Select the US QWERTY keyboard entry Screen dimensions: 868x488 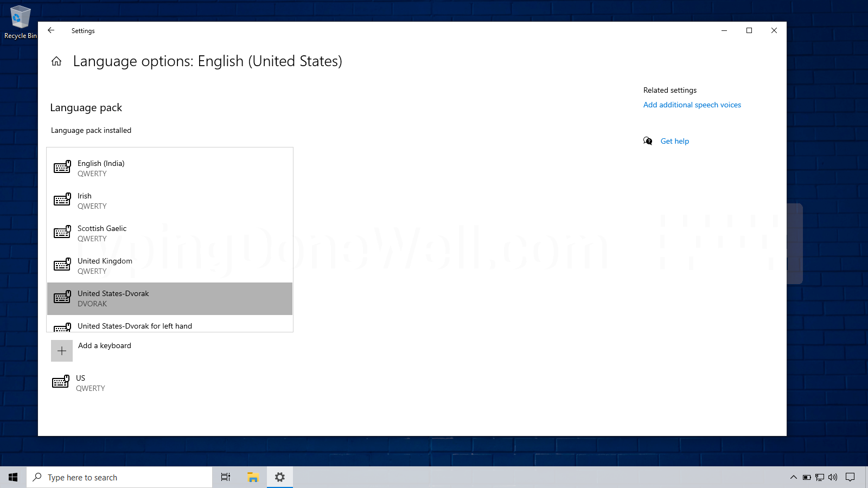tap(163, 383)
